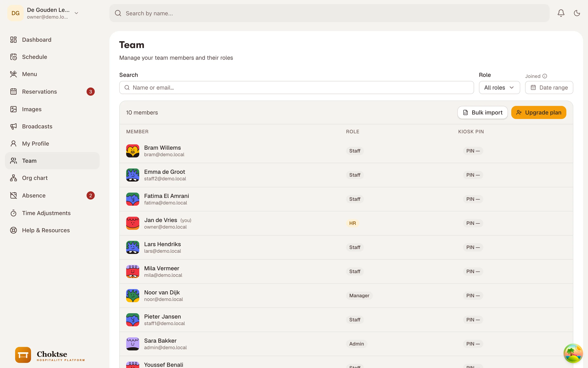Click the Choktse logo in sidebar footer
Screen dimensions: 588x368
click(x=50, y=355)
